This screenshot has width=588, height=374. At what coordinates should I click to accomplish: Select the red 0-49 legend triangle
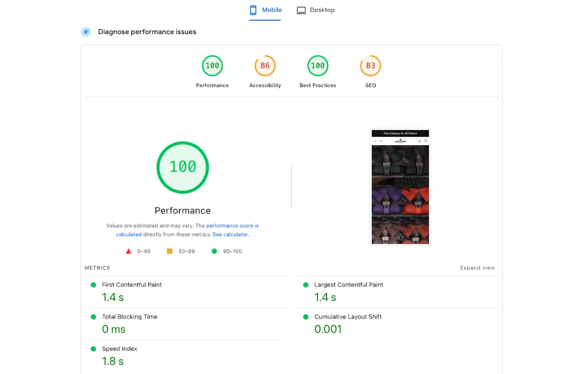coord(127,251)
